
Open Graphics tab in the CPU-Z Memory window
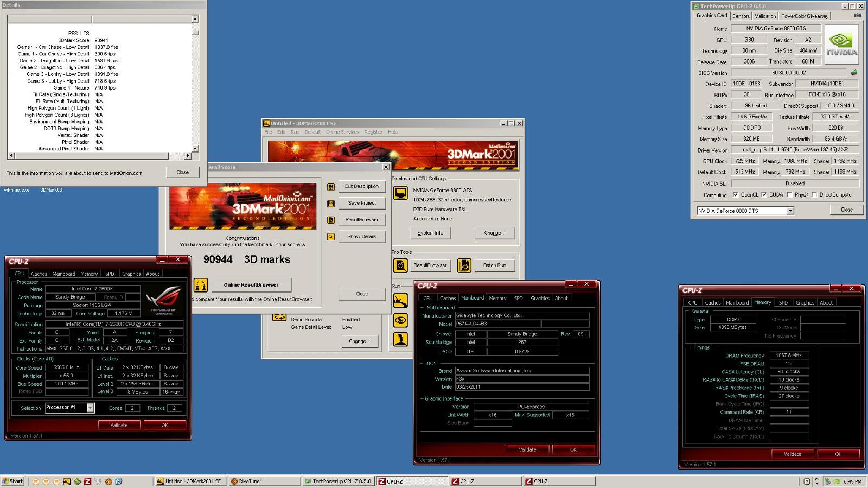(x=805, y=303)
